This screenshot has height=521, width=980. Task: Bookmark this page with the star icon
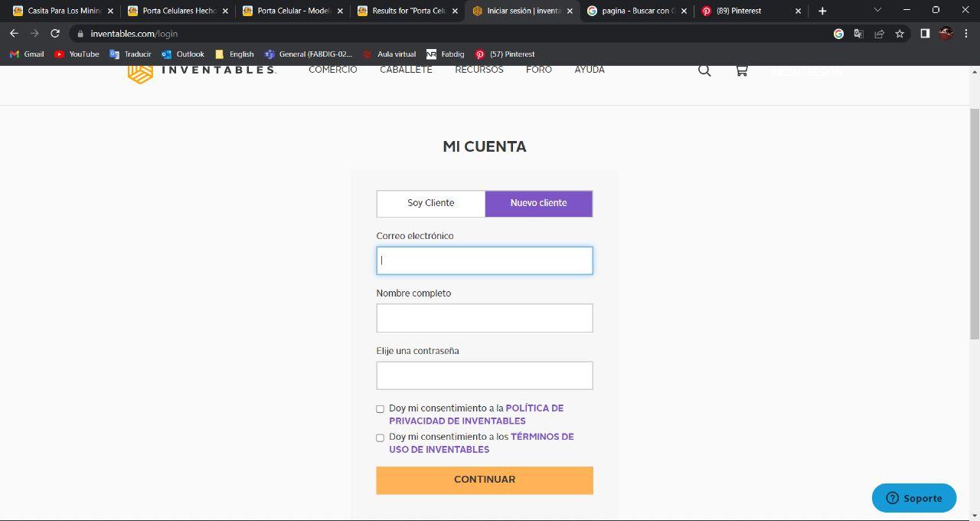point(900,34)
